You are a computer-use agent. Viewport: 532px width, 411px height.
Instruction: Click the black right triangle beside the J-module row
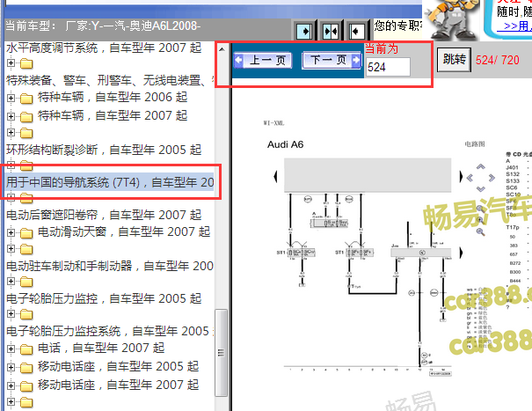(461, 253)
